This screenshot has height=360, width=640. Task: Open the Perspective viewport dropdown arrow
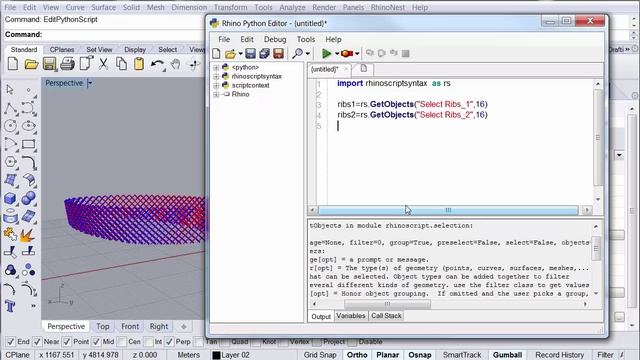point(90,83)
